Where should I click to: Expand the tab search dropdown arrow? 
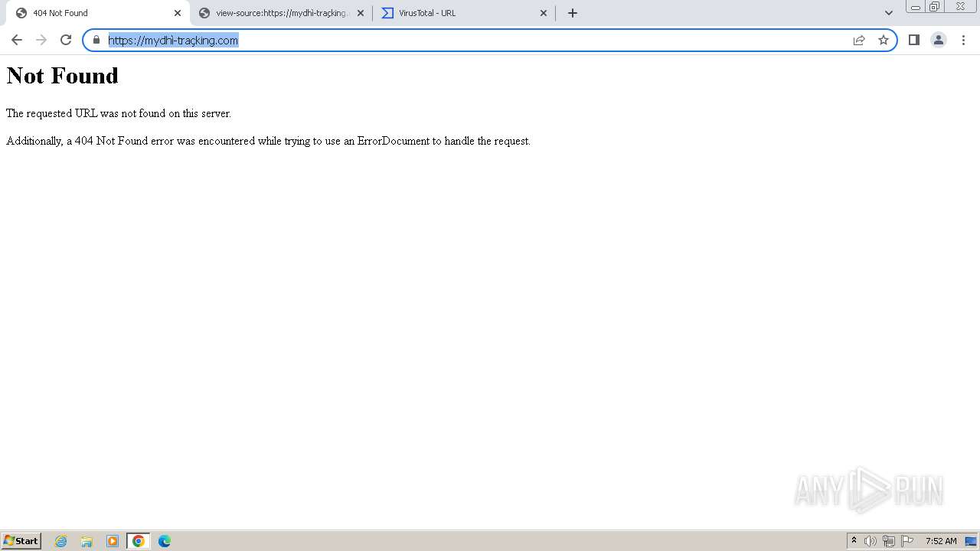pos(889,13)
